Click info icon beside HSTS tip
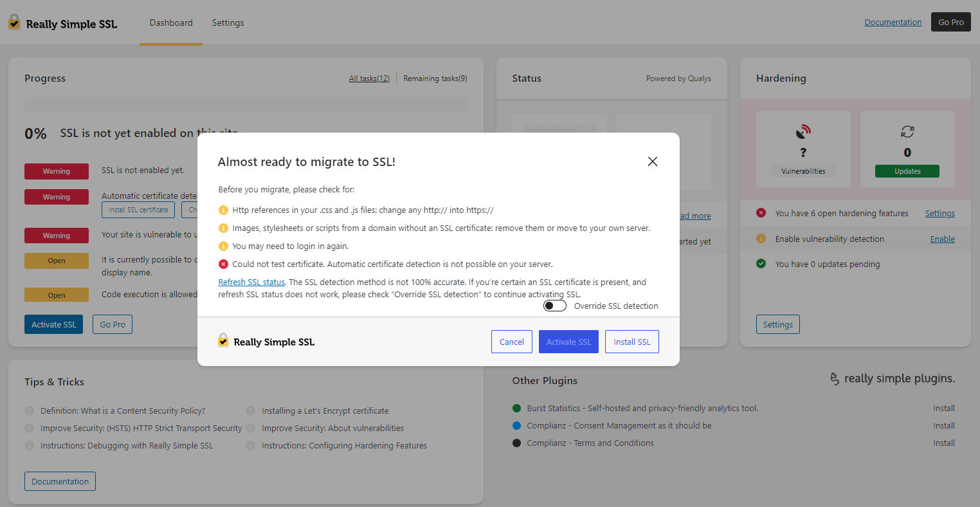This screenshot has height=507, width=980. (29, 428)
